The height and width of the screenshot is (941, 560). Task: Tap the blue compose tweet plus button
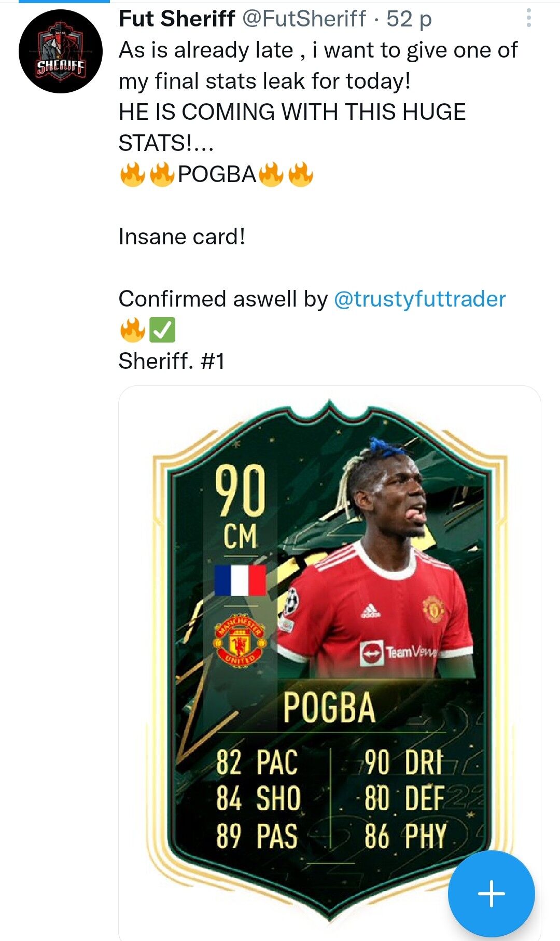(491, 894)
